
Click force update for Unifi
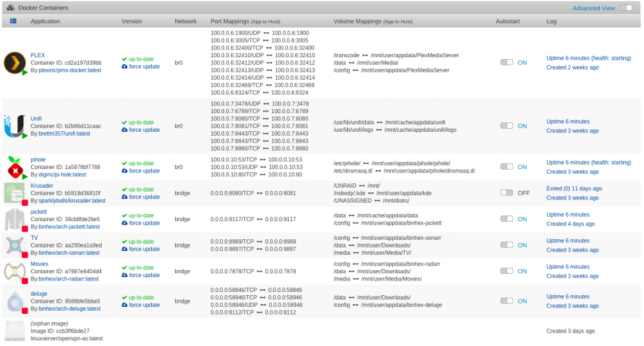140,130
